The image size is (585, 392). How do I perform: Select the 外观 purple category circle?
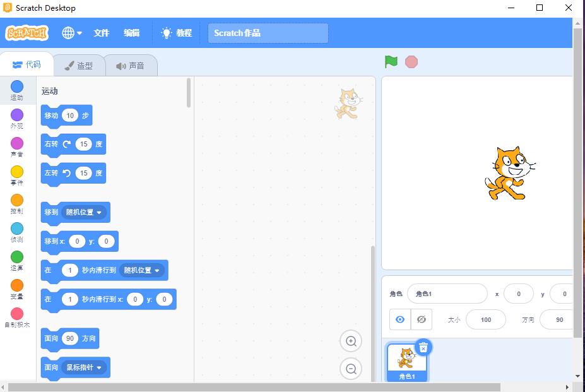coord(17,115)
